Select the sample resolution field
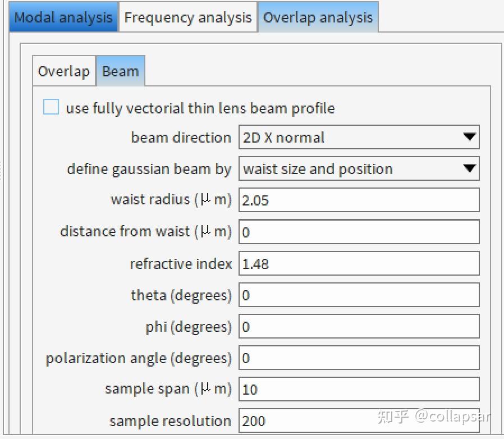Screen dimensions: 504x439 pos(359,420)
